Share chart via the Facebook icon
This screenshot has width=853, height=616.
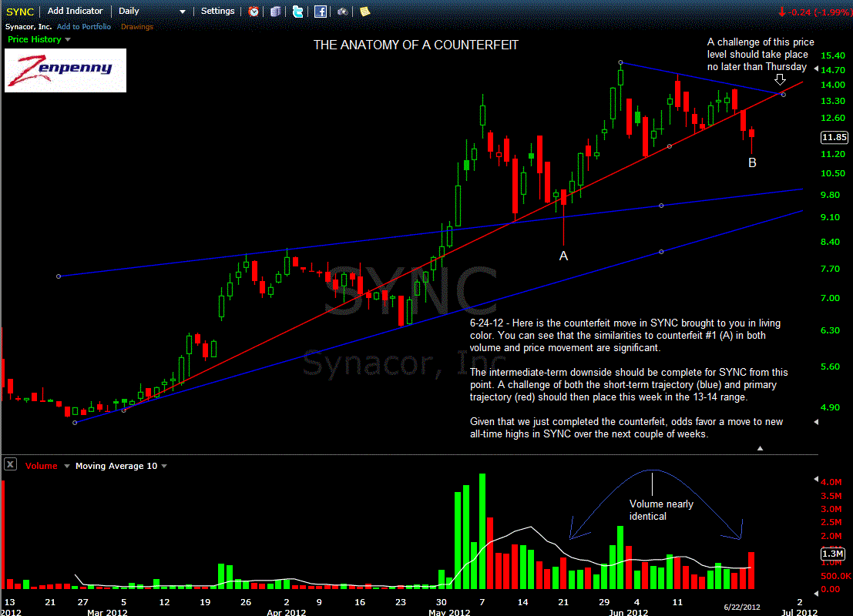[321, 12]
